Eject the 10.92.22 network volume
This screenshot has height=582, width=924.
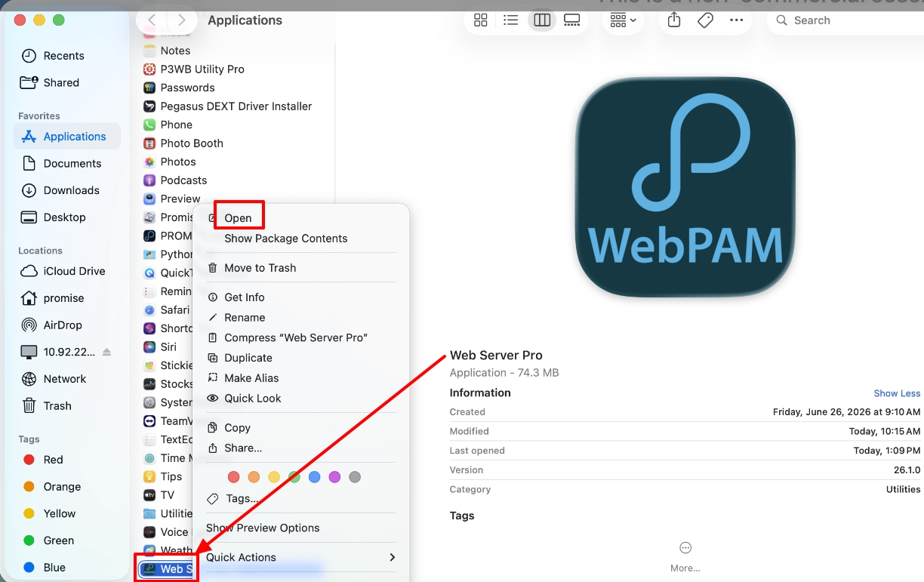106,353
